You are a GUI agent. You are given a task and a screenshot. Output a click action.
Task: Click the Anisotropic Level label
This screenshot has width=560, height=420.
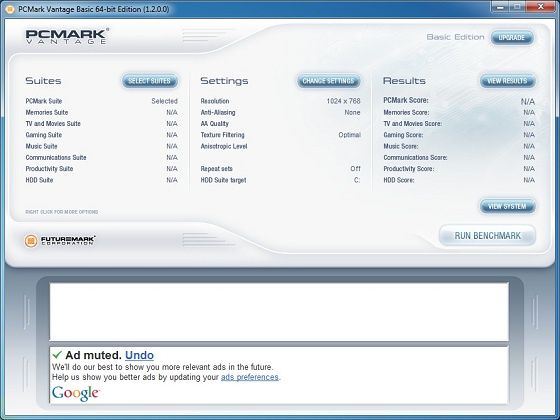pos(224,146)
